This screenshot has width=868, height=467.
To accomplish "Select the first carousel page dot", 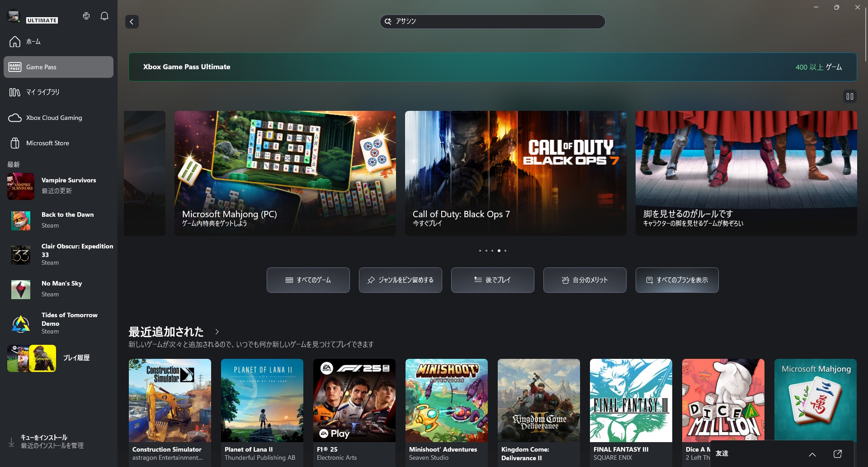I will click(x=480, y=251).
